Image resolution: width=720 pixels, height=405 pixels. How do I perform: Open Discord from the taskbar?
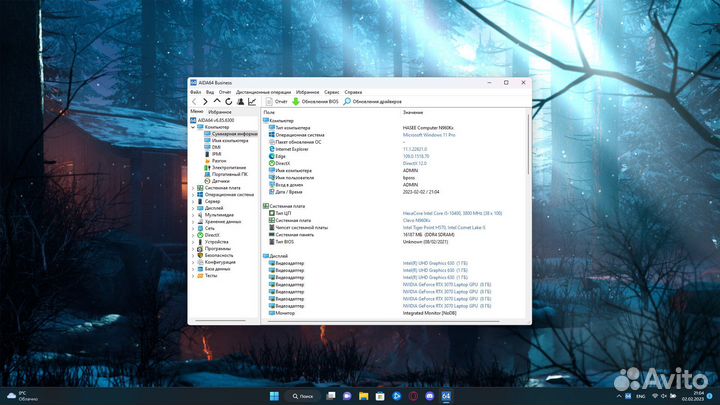(x=429, y=396)
